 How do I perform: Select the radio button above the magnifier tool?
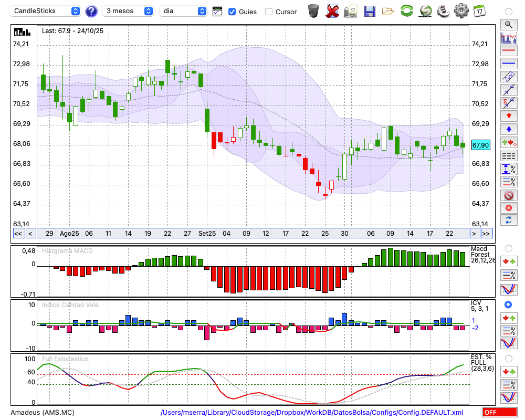tap(509, 12)
